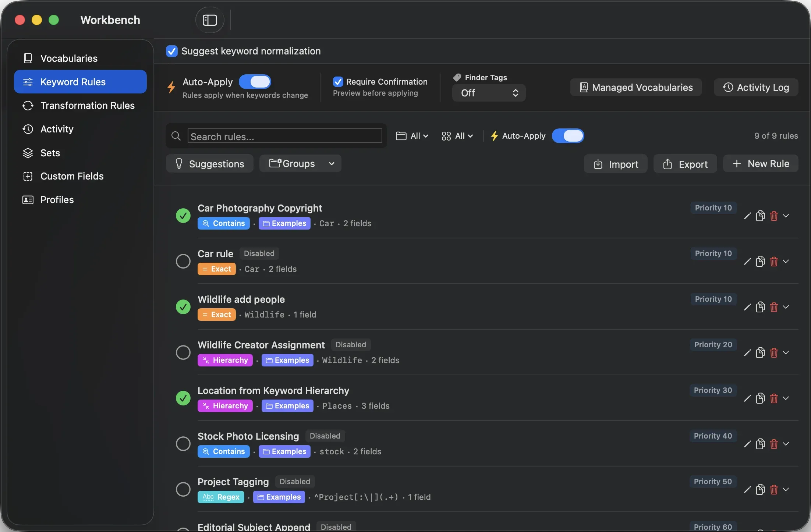
Task: Open the Finder Tags Off dropdown
Action: click(489, 93)
